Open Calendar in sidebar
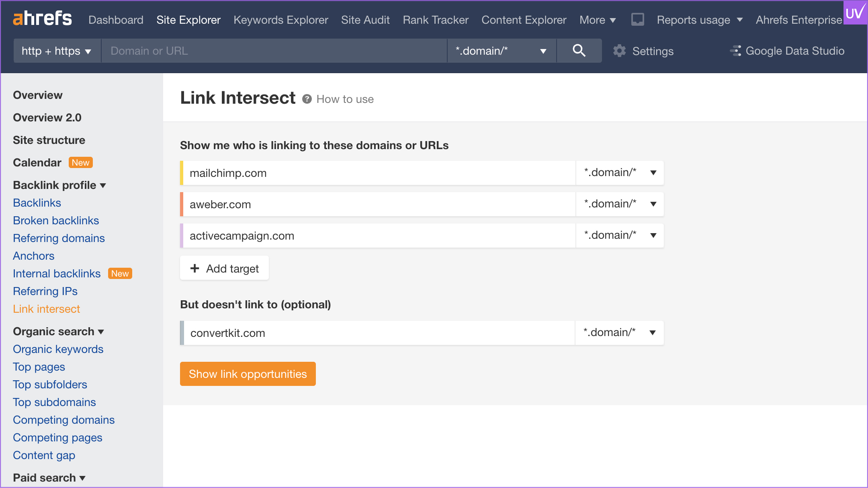The image size is (868, 488). [37, 162]
